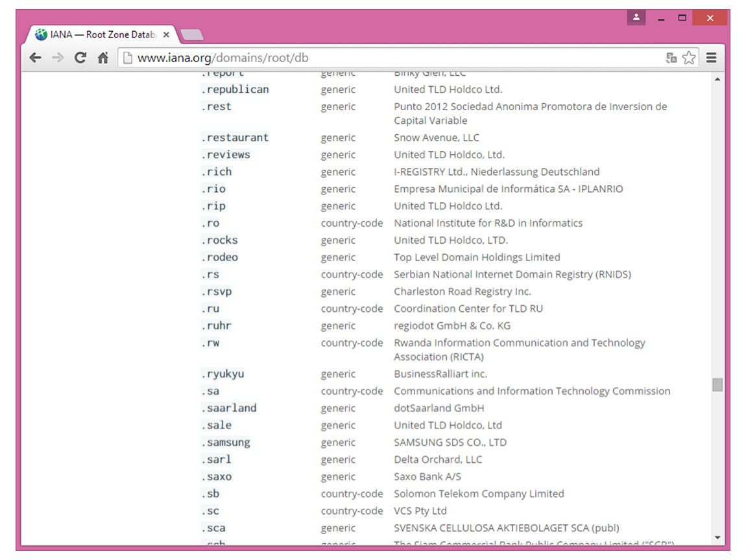Open the .rw domain link
Screen dimensions: 746x560
(210, 343)
